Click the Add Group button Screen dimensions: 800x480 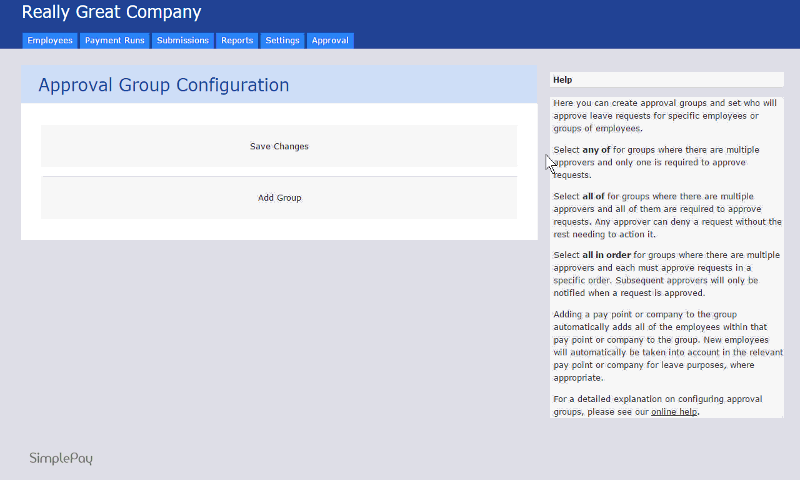pyautogui.click(x=279, y=198)
